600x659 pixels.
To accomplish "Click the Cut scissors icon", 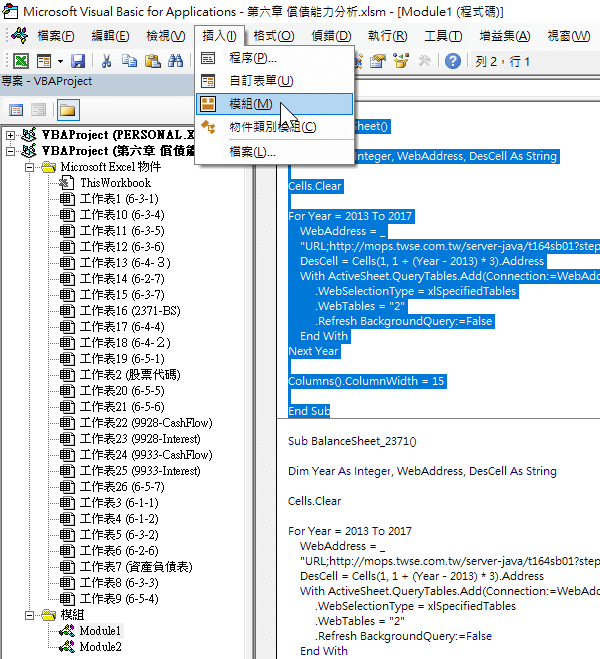I will (x=106, y=61).
